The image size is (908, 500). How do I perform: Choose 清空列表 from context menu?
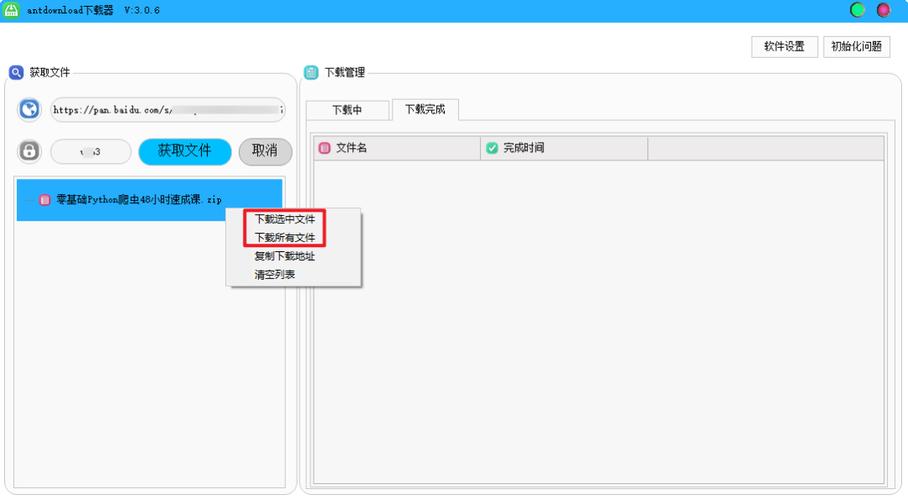(x=274, y=275)
